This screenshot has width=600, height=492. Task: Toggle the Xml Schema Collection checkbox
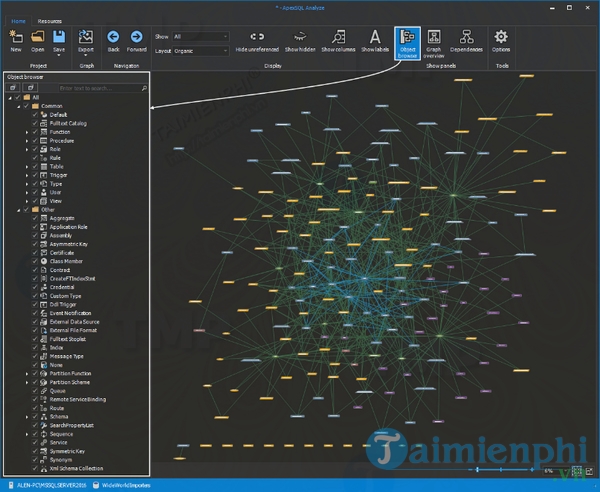coord(35,468)
